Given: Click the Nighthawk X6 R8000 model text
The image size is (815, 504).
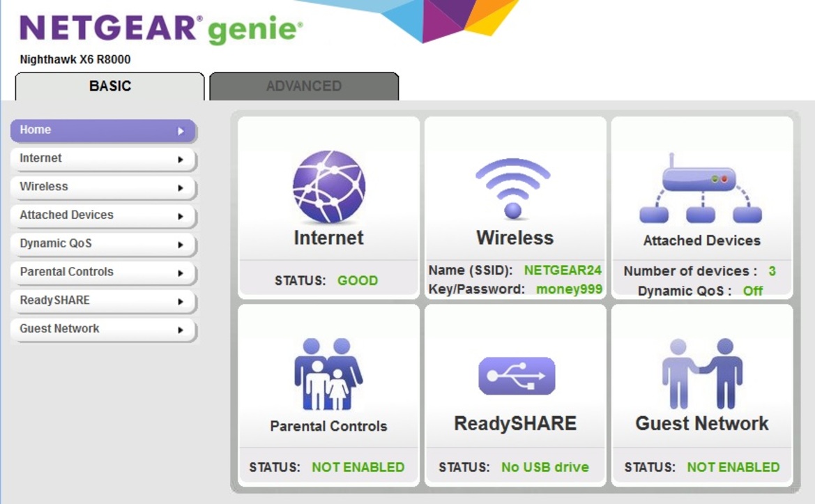Looking at the screenshot, I should click(x=75, y=60).
